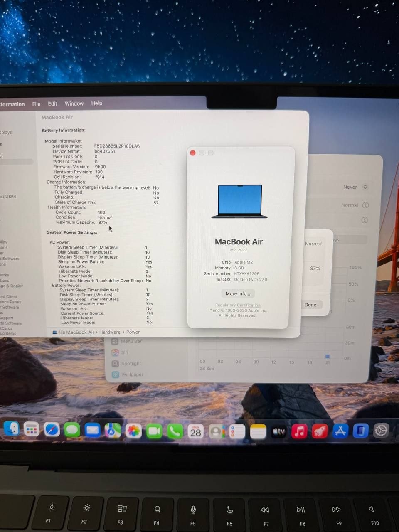Launch FaceTime from the Dock

pyautogui.click(x=154, y=431)
